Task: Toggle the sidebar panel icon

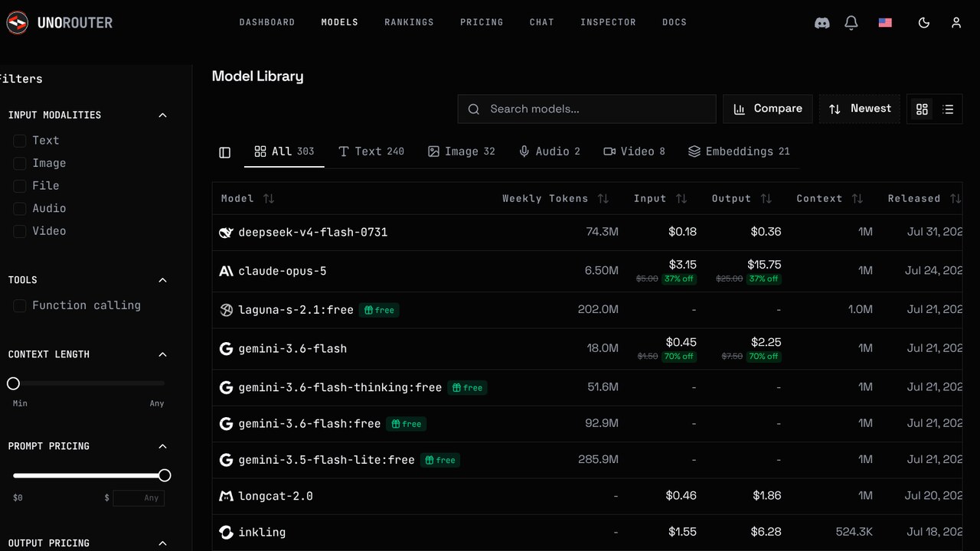Action: tap(225, 152)
